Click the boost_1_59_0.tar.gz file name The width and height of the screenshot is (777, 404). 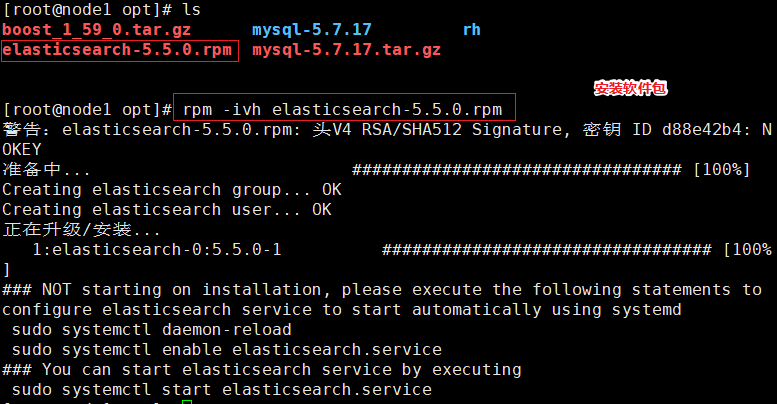97,30
